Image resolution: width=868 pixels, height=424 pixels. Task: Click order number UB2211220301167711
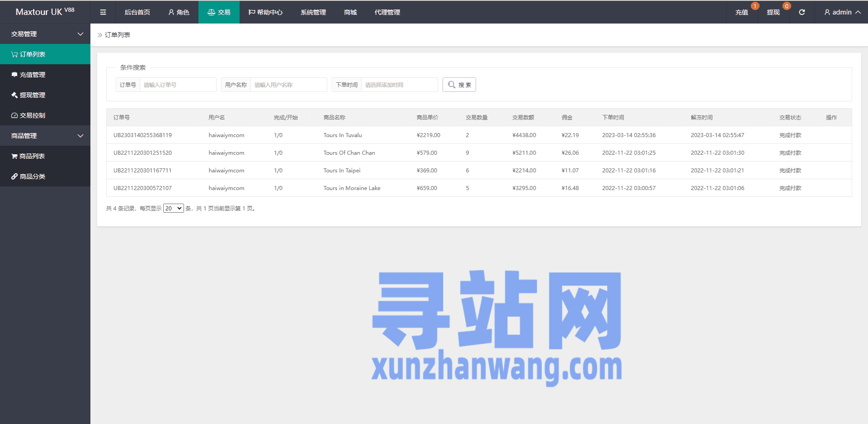point(142,170)
